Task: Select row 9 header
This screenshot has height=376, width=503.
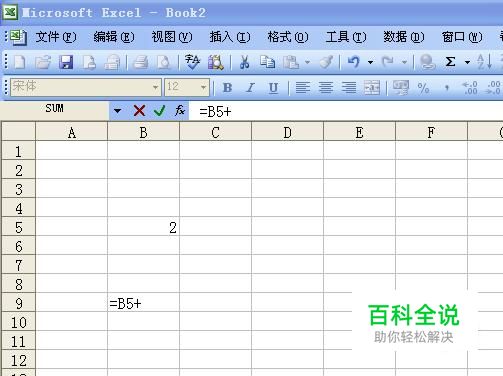Action: (x=19, y=303)
